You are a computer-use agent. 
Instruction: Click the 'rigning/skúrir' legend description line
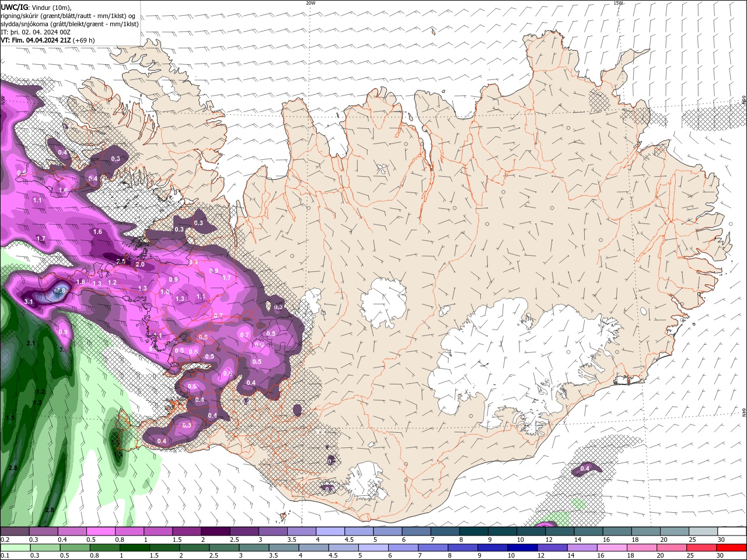pos(68,16)
